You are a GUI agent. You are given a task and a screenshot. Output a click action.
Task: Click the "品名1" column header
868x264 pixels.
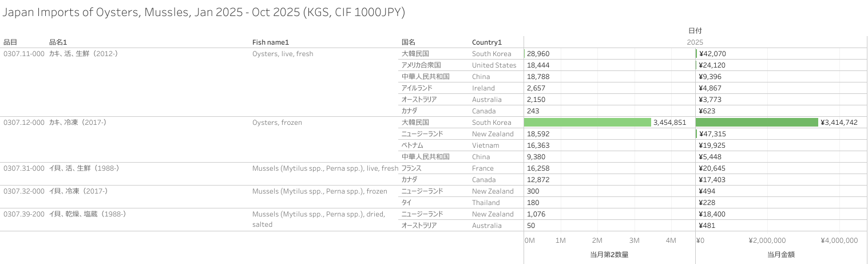(x=58, y=42)
